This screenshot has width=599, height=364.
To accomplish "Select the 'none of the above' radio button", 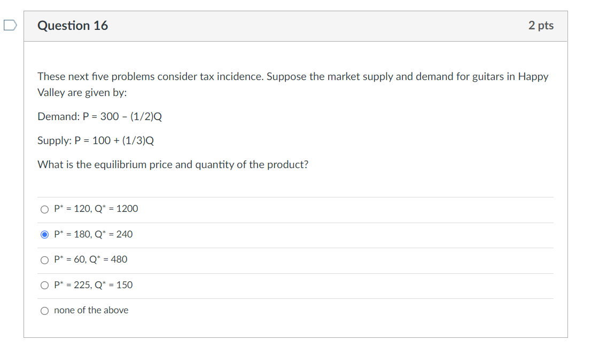I will click(45, 310).
